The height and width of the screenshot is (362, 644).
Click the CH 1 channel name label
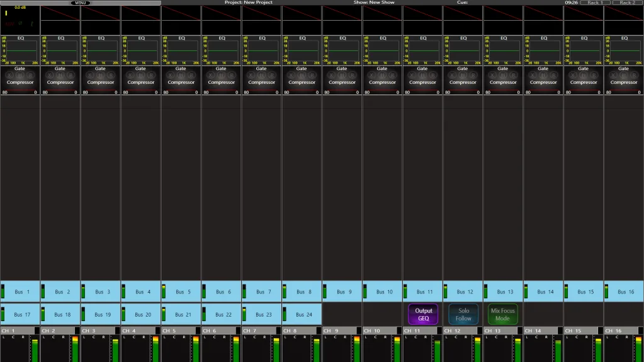[17, 331]
